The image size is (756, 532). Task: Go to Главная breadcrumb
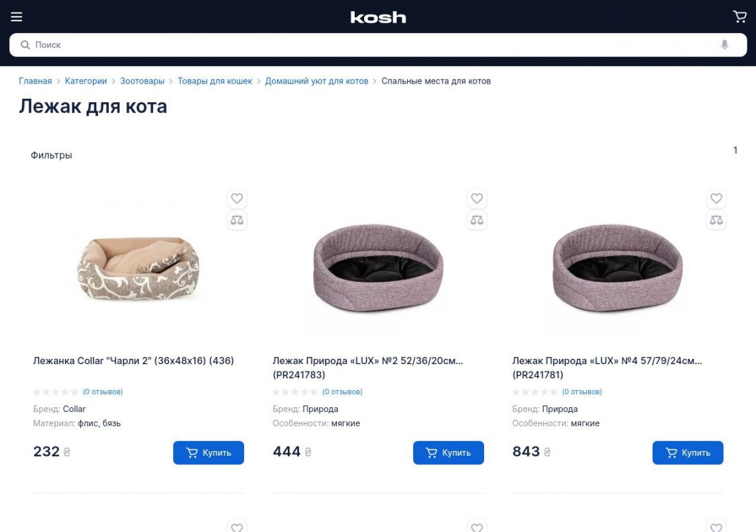pos(35,81)
